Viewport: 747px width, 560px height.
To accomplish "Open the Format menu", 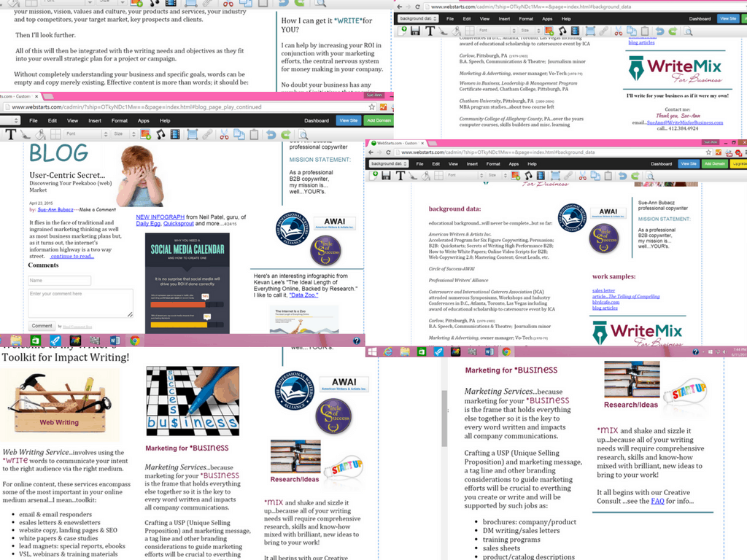I will 120,120.
